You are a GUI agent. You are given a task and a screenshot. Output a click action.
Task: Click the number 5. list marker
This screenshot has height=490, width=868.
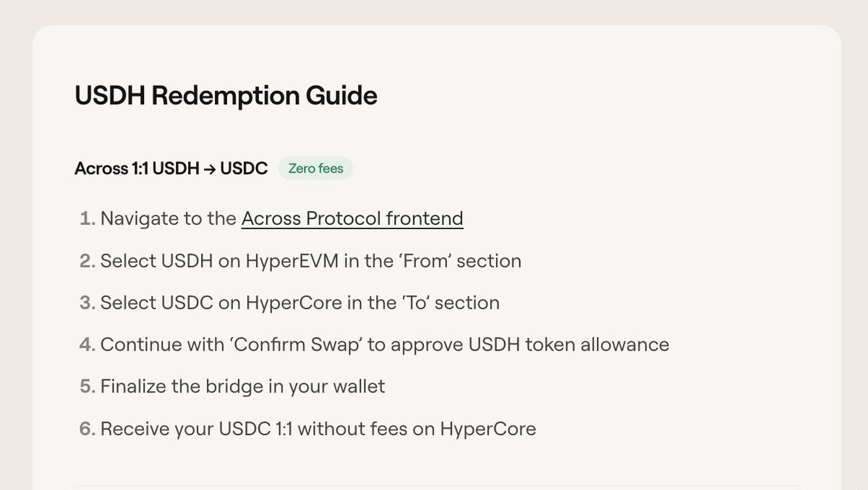[88, 387]
